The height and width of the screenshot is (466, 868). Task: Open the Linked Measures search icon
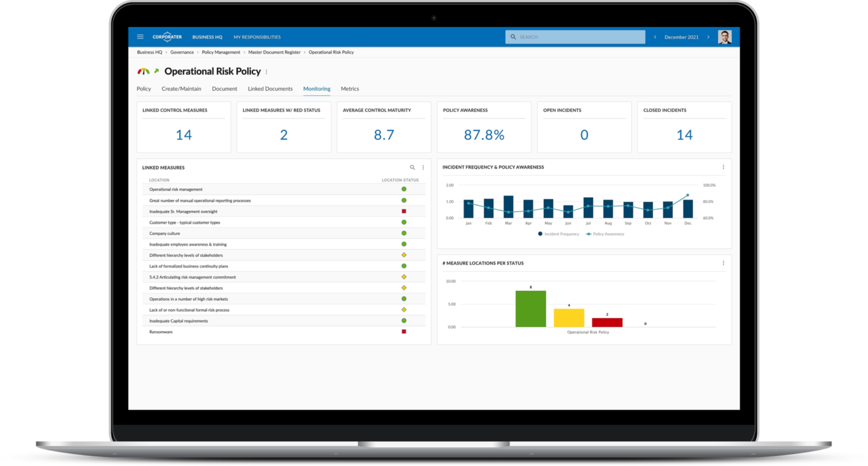(412, 167)
